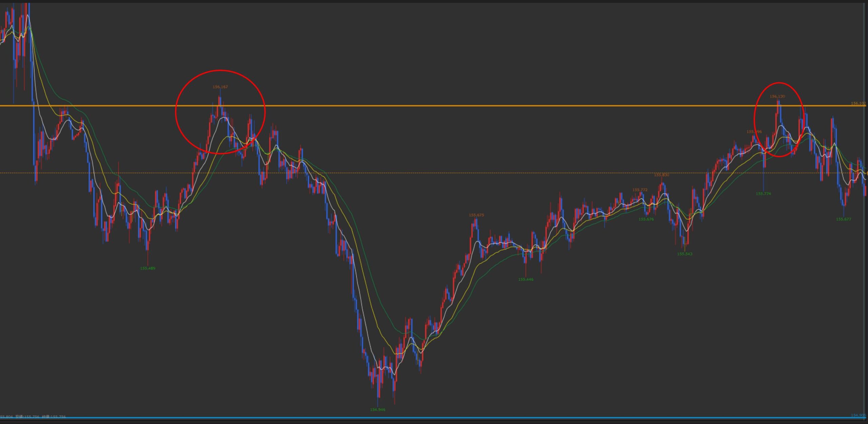Select the 154.946 lowest low label
868x424 pixels.
(377, 409)
